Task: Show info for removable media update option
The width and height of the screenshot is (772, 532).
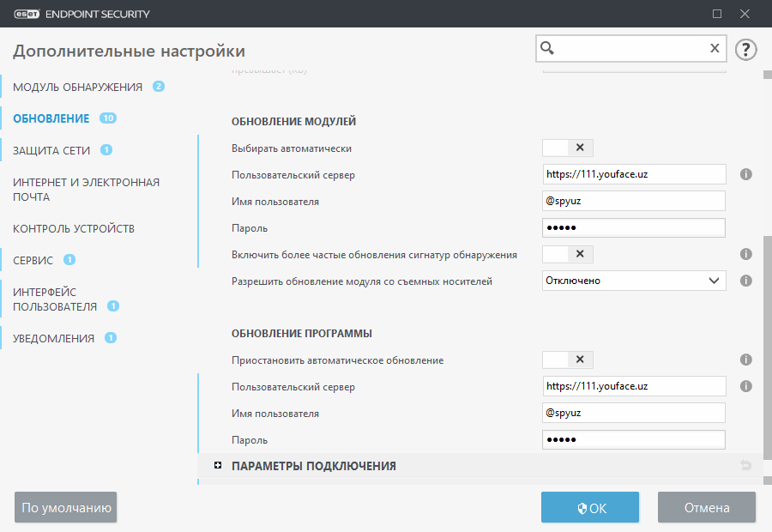Action: click(x=746, y=281)
